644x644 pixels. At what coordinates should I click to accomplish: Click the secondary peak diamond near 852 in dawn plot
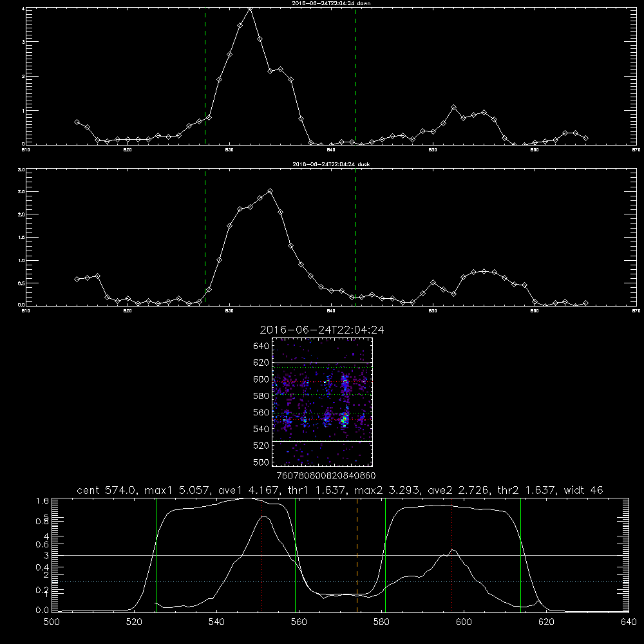(x=453, y=107)
